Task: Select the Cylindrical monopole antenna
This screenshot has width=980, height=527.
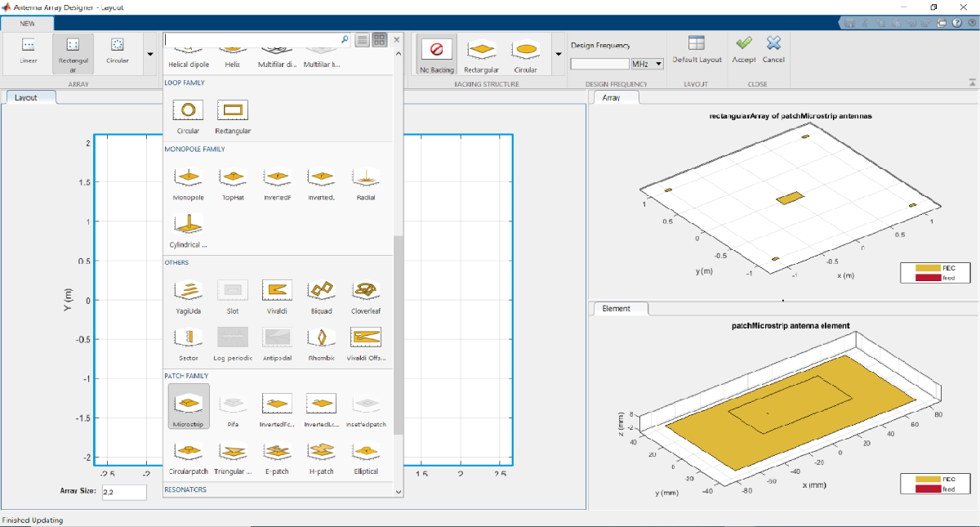Action: pos(189,229)
